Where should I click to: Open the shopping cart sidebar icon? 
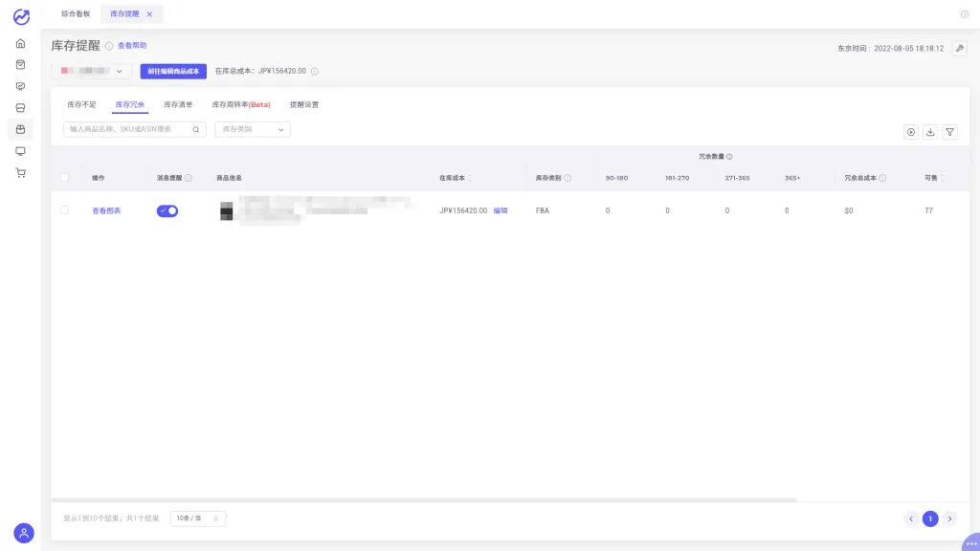21,173
